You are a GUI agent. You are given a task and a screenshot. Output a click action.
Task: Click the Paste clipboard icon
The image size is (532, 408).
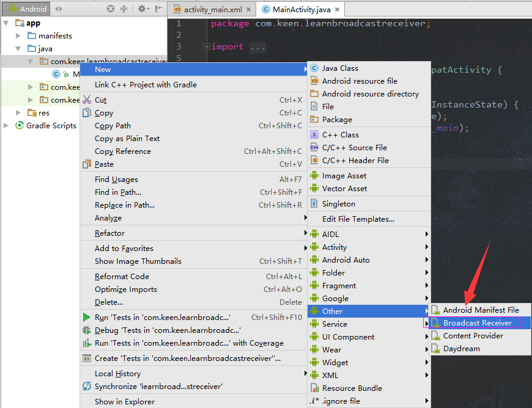pos(87,164)
